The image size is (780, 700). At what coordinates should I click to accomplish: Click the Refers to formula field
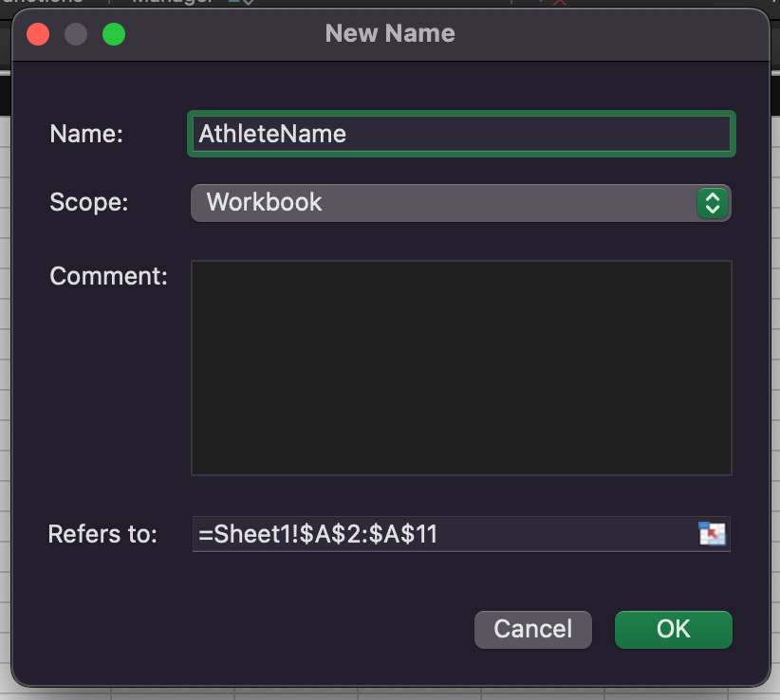point(461,534)
